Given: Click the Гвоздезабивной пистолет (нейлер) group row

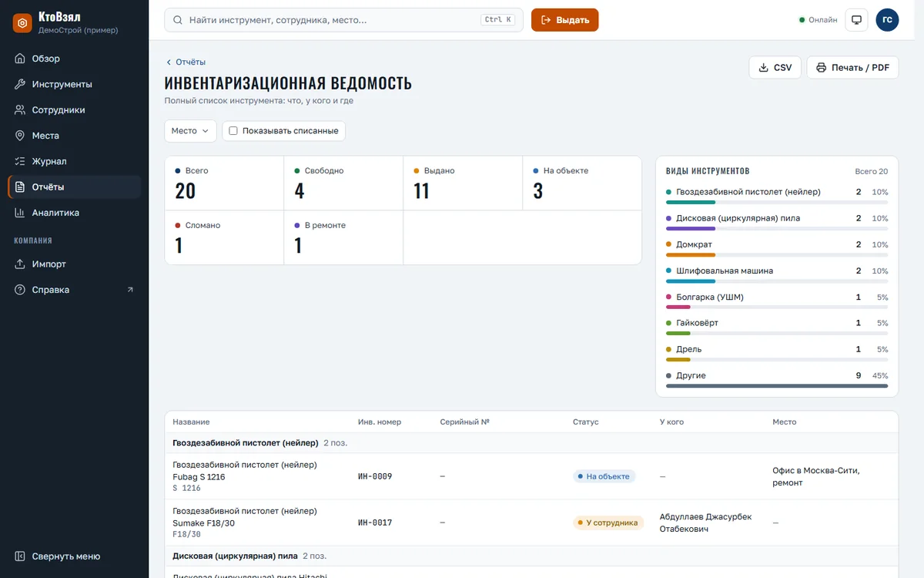Looking at the screenshot, I should [531, 443].
